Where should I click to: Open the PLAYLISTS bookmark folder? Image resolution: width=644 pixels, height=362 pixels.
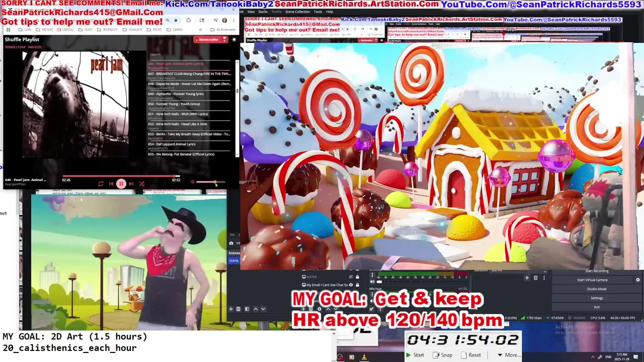[x=132, y=30]
